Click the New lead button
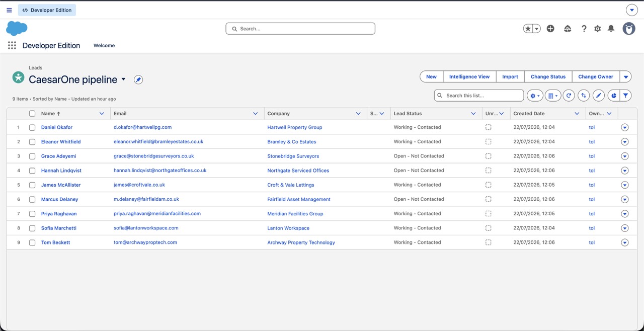This screenshot has width=644, height=331. 431,77
